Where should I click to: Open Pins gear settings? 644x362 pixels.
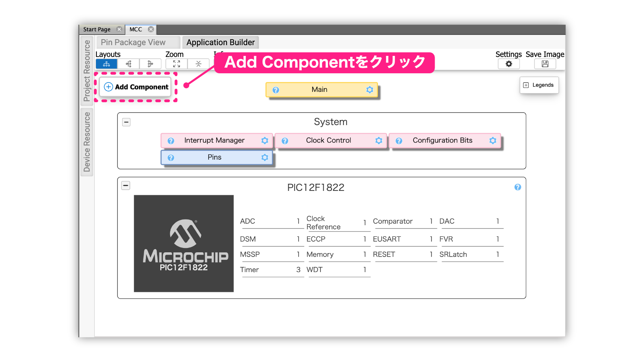264,157
